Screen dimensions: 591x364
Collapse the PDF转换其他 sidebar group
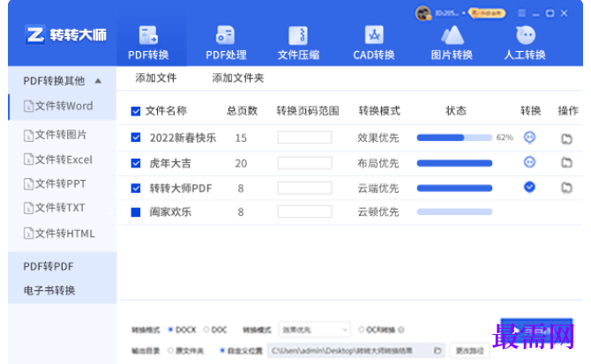tap(98, 81)
